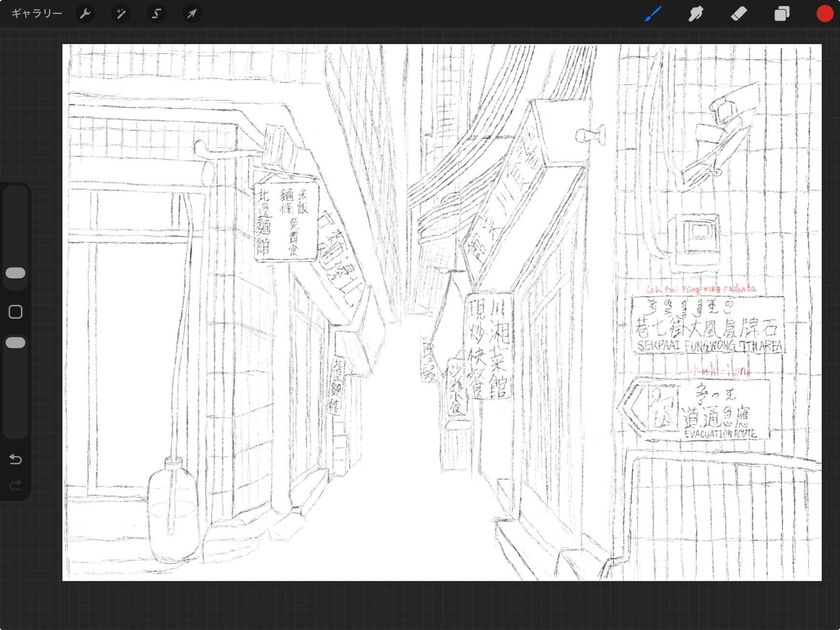This screenshot has height=630, width=840.
Task: Click the brush size slider handle
Action: (15, 273)
